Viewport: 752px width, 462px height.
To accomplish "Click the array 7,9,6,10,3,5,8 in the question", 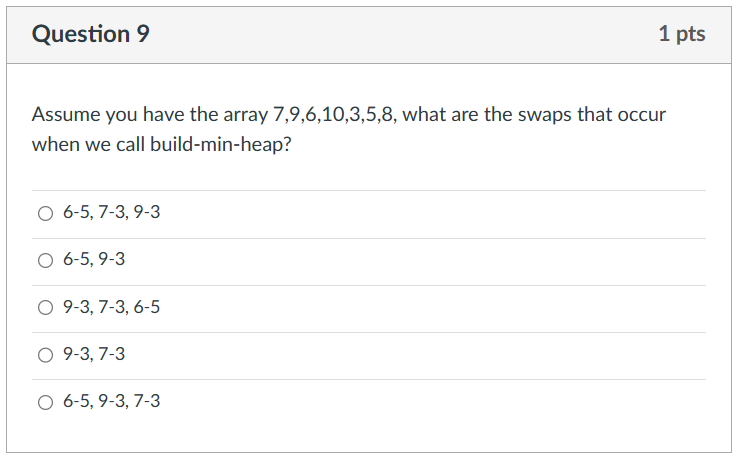I will click(x=335, y=115).
